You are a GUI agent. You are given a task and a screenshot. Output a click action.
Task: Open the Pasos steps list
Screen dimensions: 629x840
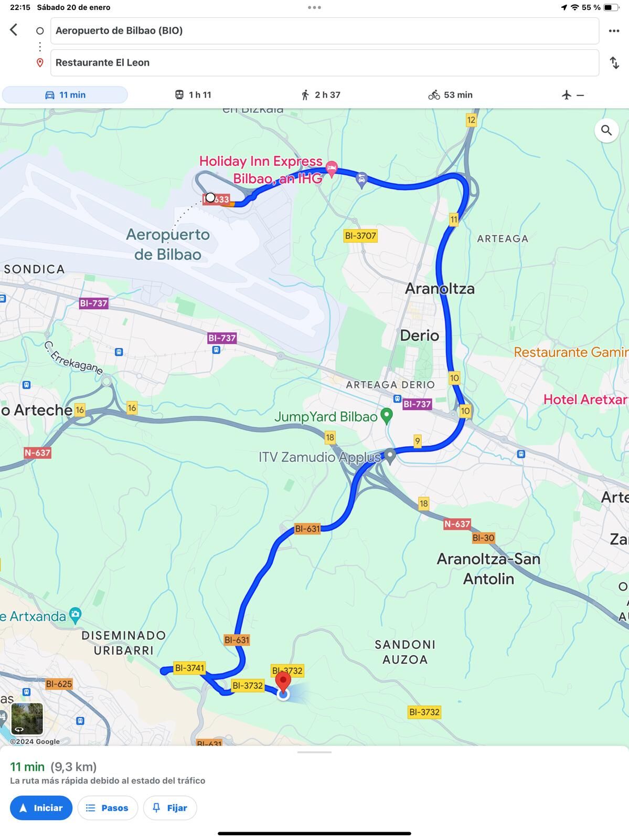pos(108,808)
